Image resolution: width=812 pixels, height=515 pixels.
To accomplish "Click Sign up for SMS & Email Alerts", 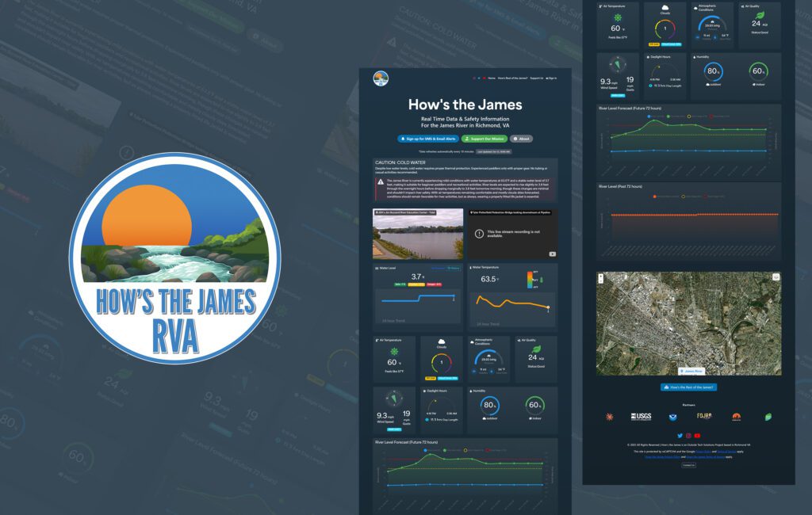I will (x=427, y=139).
